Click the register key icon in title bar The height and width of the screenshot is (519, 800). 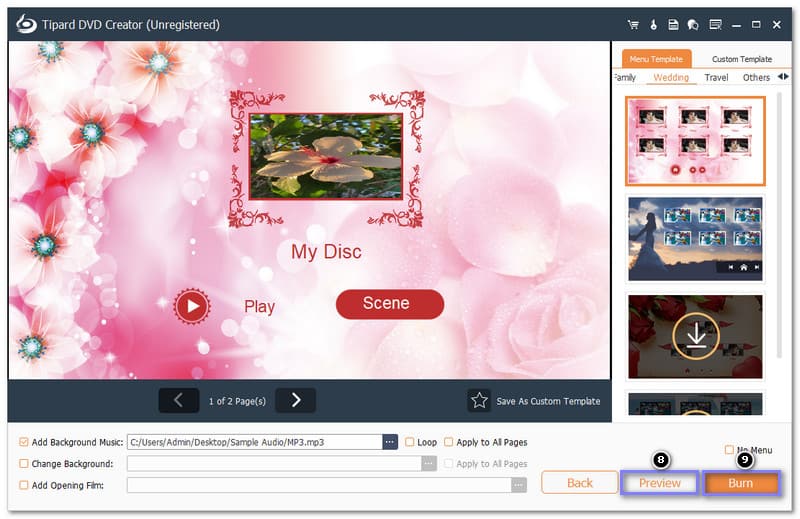pos(653,24)
